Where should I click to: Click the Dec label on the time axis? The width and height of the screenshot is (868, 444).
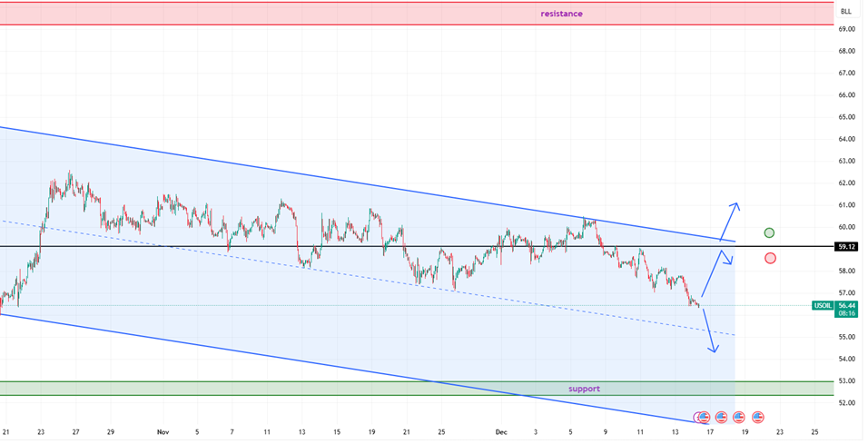pyautogui.click(x=501, y=432)
